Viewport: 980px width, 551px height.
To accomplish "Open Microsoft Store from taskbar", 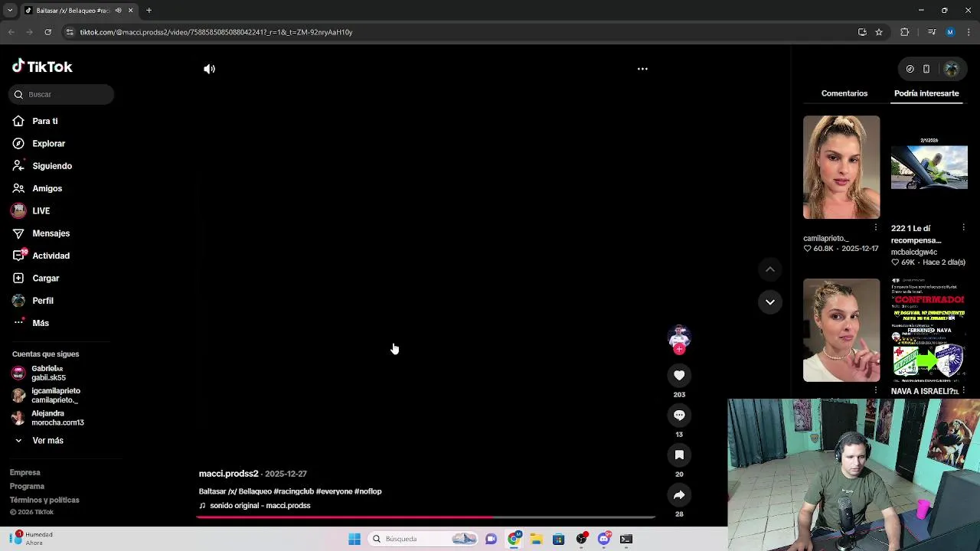I will click(559, 539).
